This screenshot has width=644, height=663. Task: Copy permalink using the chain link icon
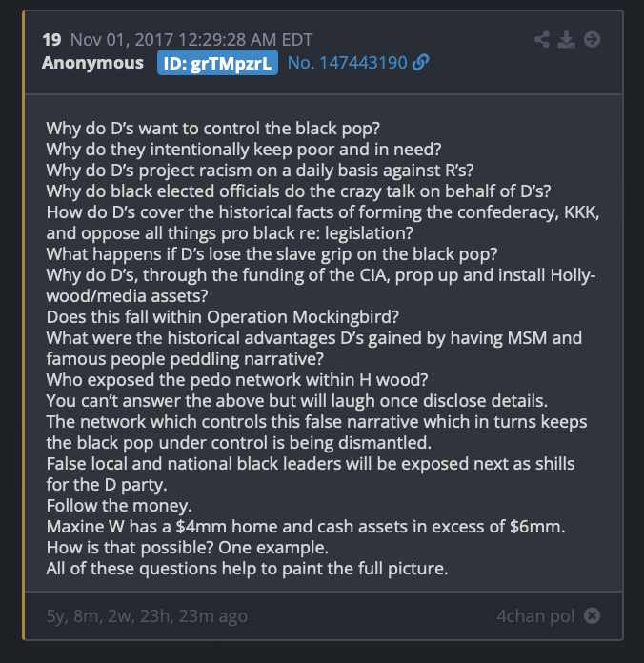click(x=420, y=63)
